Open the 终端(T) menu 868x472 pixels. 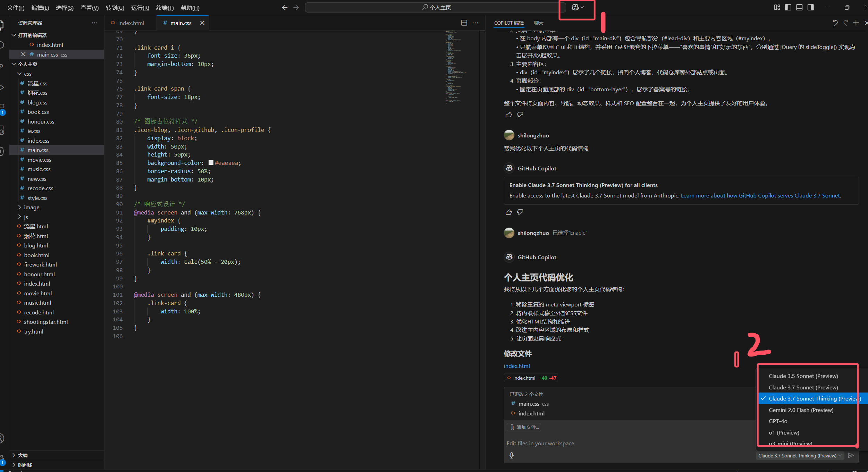click(x=165, y=8)
